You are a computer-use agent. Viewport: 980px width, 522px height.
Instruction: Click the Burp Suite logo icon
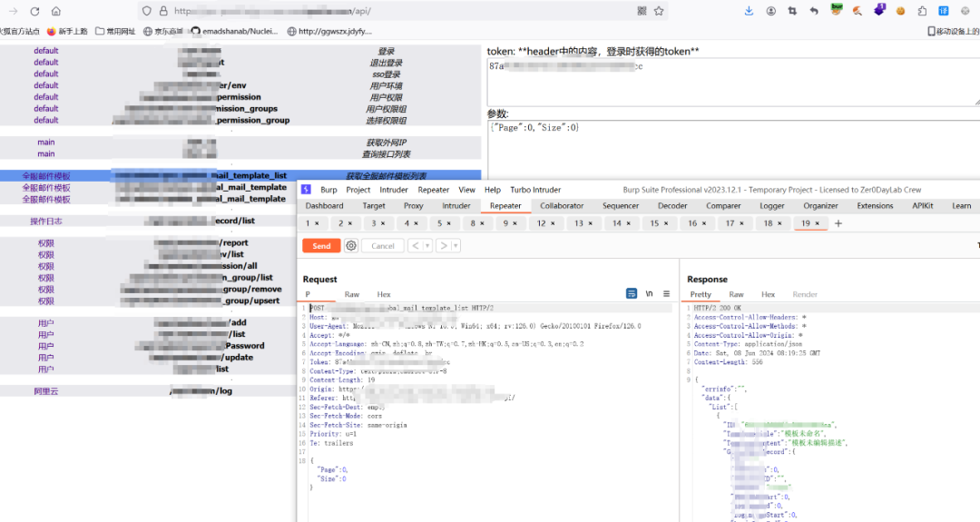tap(307, 190)
